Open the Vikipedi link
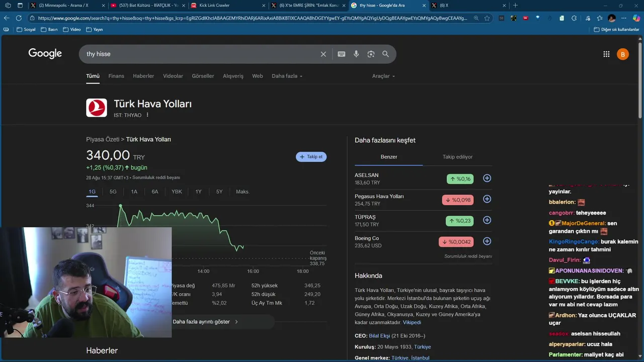This screenshot has width=644, height=362. point(412,322)
